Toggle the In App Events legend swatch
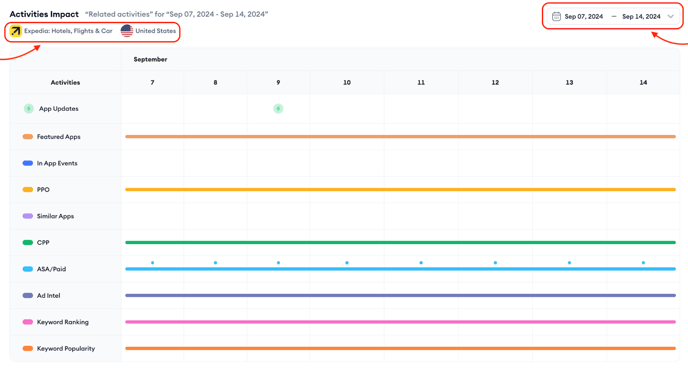The image size is (688, 370). pyautogui.click(x=28, y=163)
